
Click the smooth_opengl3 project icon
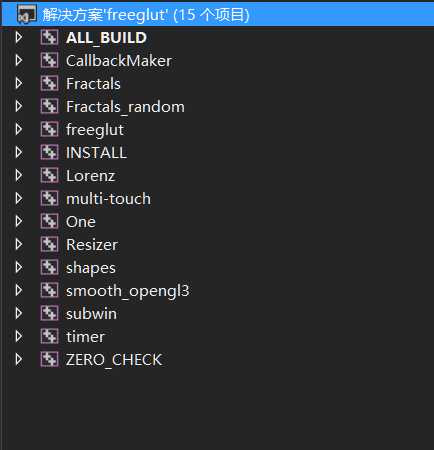click(x=50, y=290)
